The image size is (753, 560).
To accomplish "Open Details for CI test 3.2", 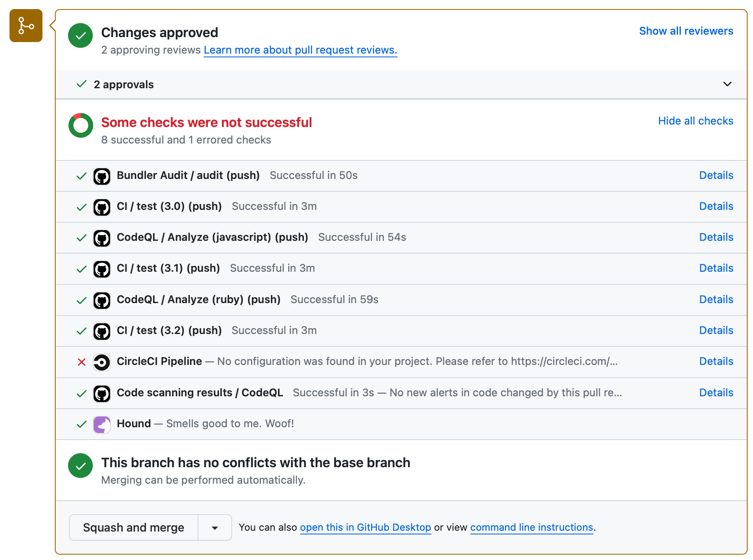I will [716, 330].
